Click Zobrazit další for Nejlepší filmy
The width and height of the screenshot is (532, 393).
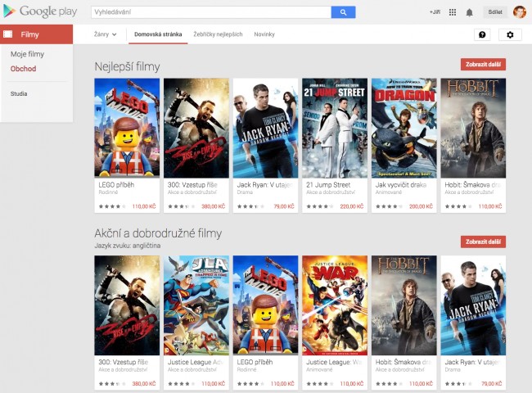click(483, 65)
